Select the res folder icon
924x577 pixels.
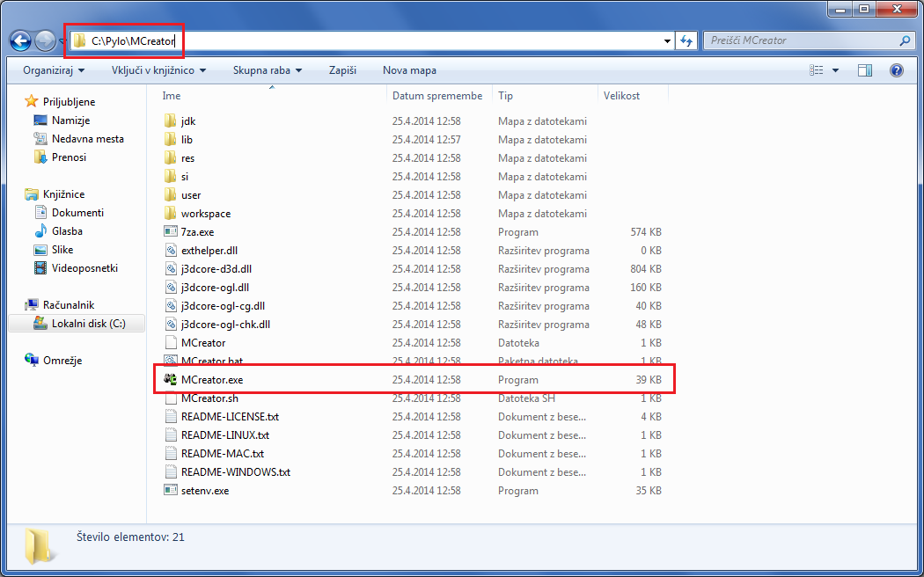click(x=171, y=157)
